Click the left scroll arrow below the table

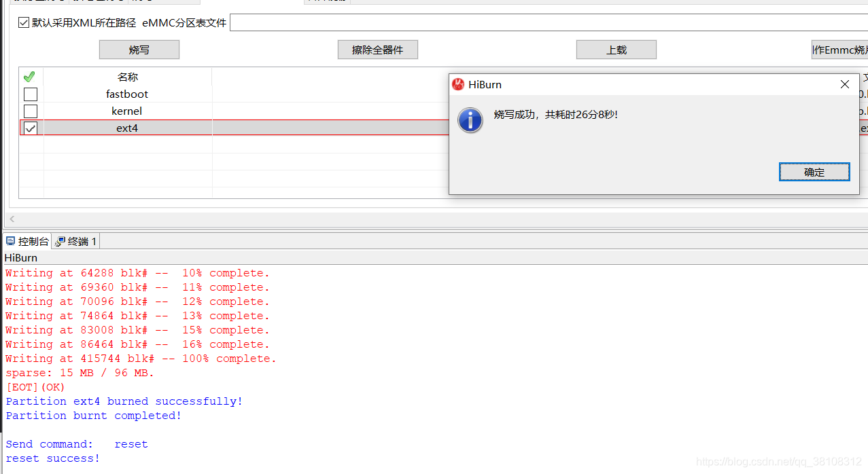[11, 219]
